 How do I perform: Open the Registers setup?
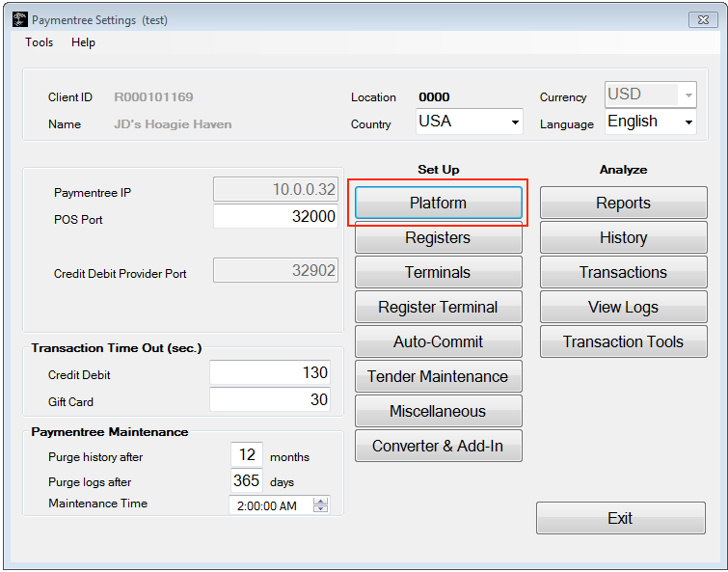click(x=439, y=237)
